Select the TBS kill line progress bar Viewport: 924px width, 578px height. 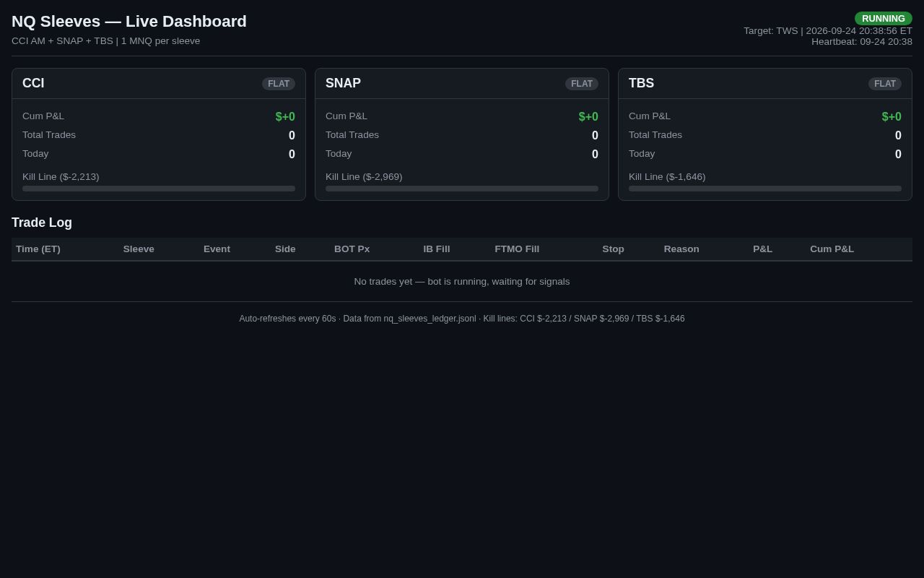(765, 189)
